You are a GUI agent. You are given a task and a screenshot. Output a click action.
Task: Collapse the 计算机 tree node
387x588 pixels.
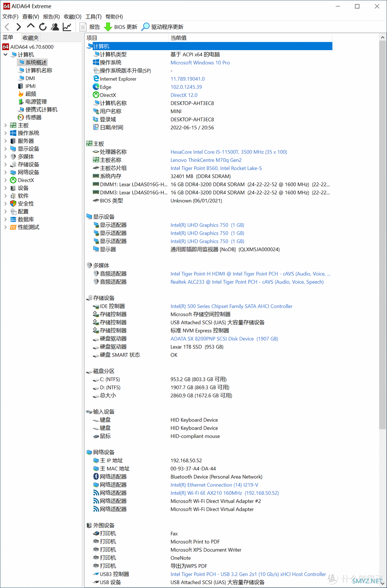click(5, 54)
